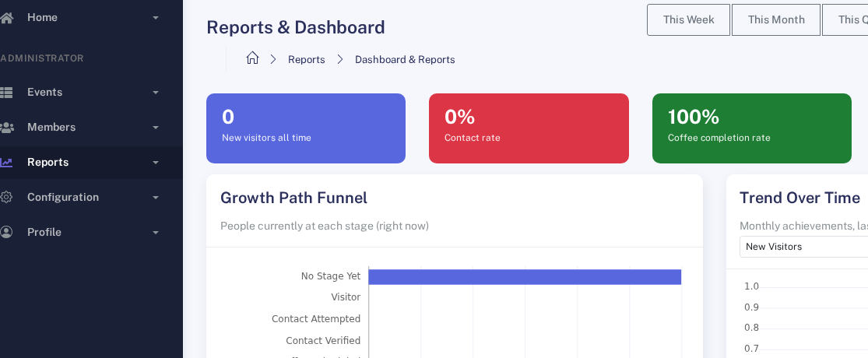Click the Reports & Dashboard page title
868x358 pixels.
tap(296, 27)
